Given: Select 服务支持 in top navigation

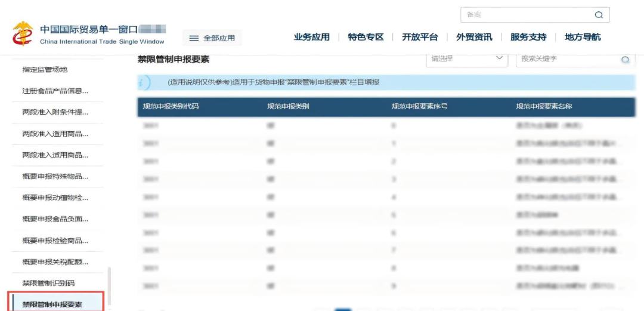Looking at the screenshot, I should click(528, 37).
